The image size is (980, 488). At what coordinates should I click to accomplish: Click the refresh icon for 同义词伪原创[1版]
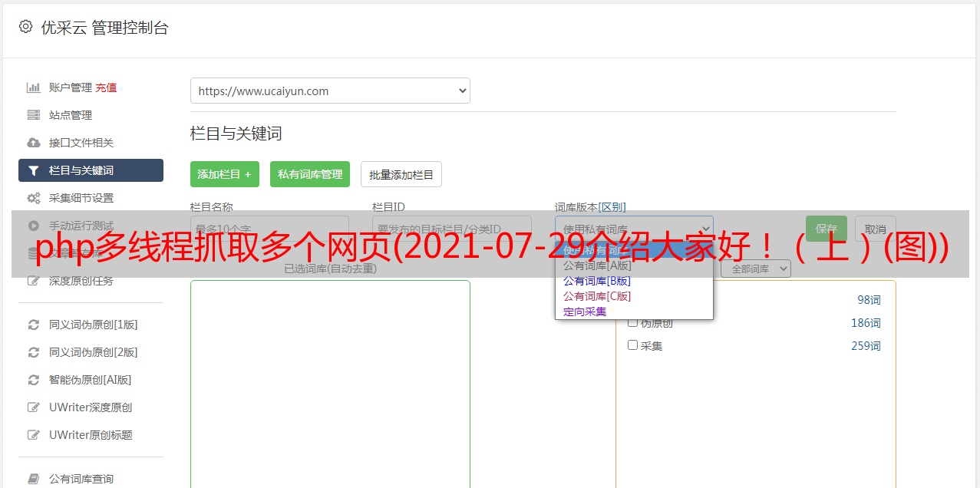(33, 325)
